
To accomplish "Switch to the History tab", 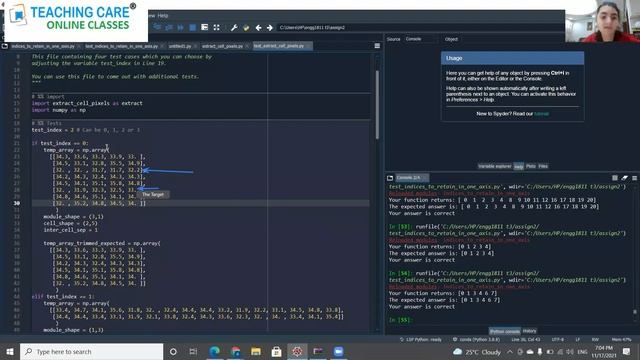I will click(529, 331).
